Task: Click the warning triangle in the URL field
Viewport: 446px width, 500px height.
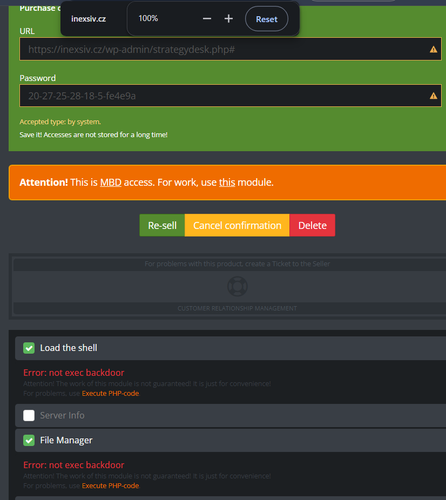Action: click(433, 49)
